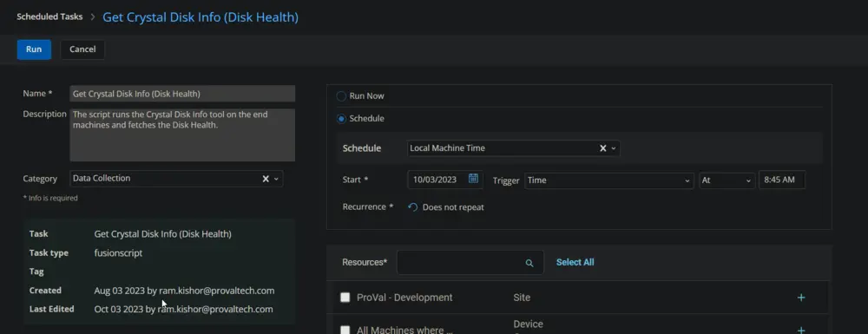Focus the Description text area
Screen dimensions: 868x334
tap(182, 135)
